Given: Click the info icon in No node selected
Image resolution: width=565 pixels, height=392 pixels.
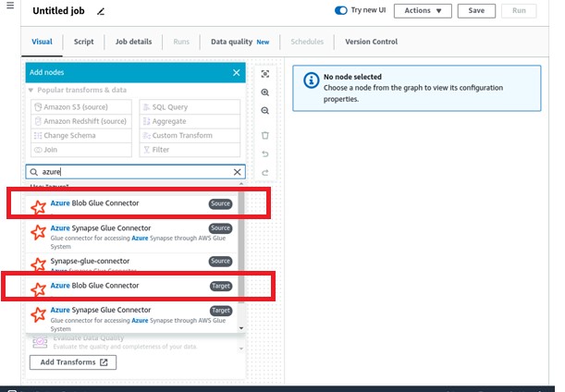Looking at the screenshot, I should point(311,80).
